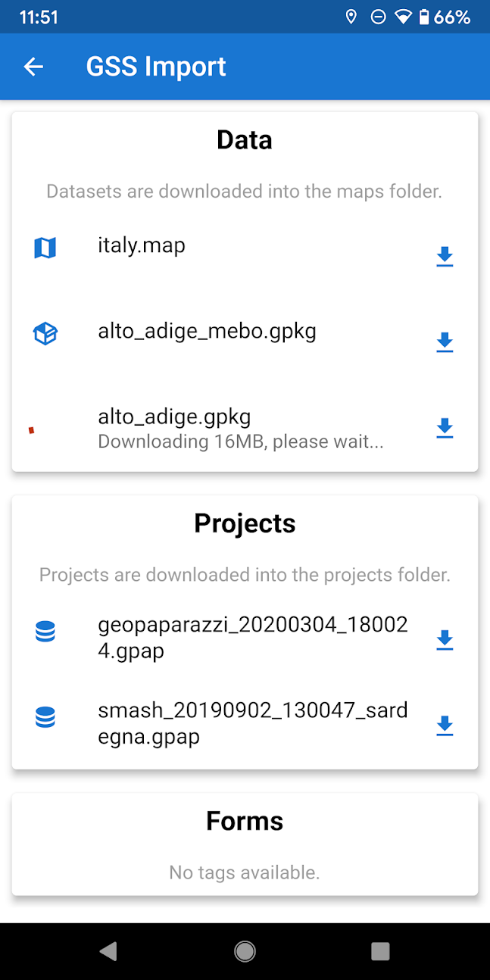
Task: Download the italy.map dataset
Action: (x=445, y=257)
